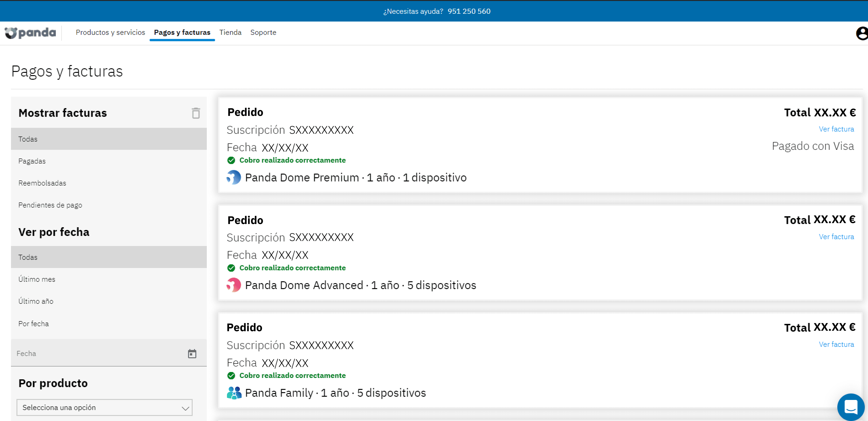Screen dimensions: 868x421
Task: Click the Fecha date input field
Action: [109, 353]
